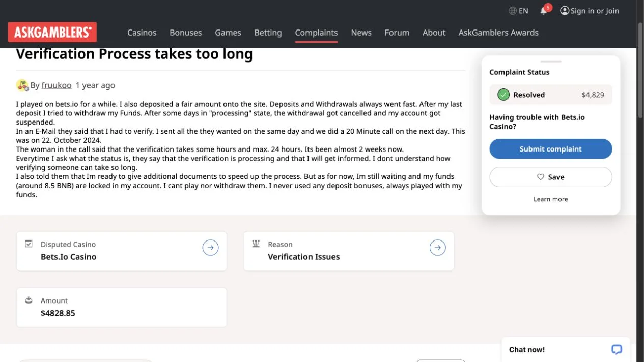Open the Bonuses menu

click(x=185, y=33)
